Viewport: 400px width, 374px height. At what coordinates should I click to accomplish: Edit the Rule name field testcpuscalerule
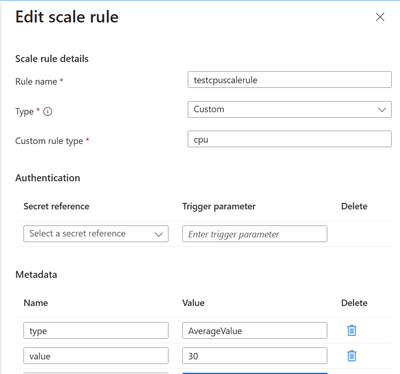click(289, 80)
